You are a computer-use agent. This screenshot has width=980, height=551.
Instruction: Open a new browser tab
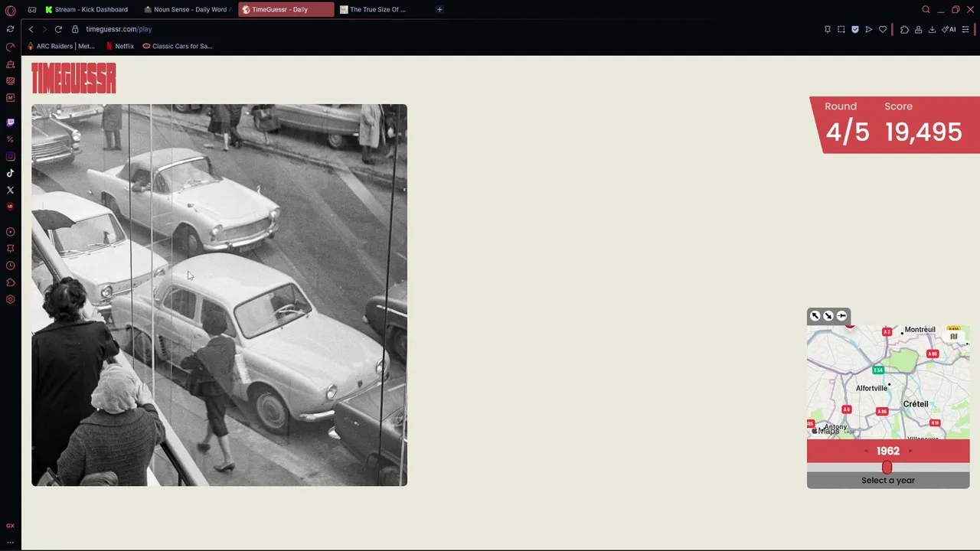439,9
